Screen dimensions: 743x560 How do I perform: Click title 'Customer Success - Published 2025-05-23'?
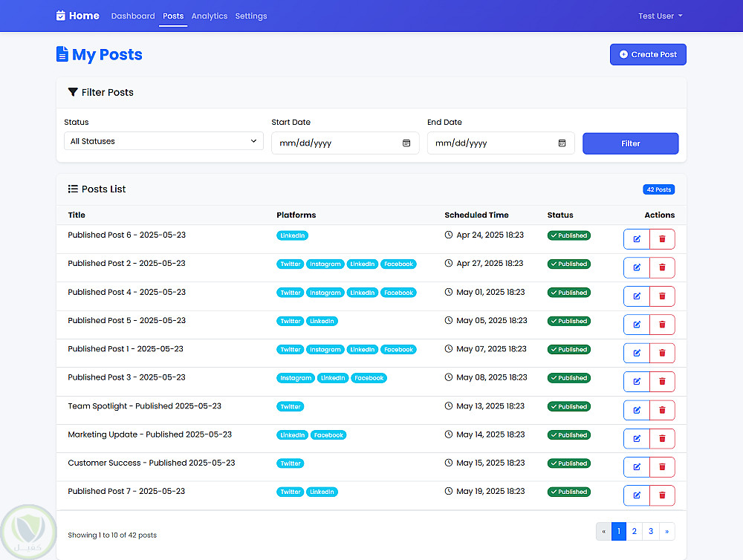151,463
